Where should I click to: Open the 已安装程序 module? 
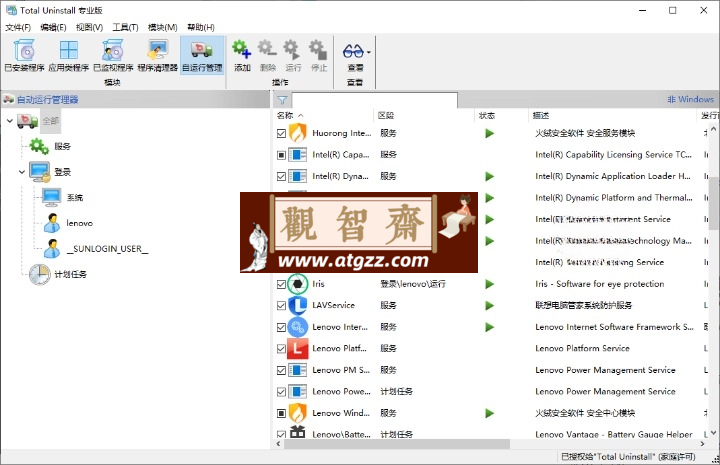[x=24, y=56]
